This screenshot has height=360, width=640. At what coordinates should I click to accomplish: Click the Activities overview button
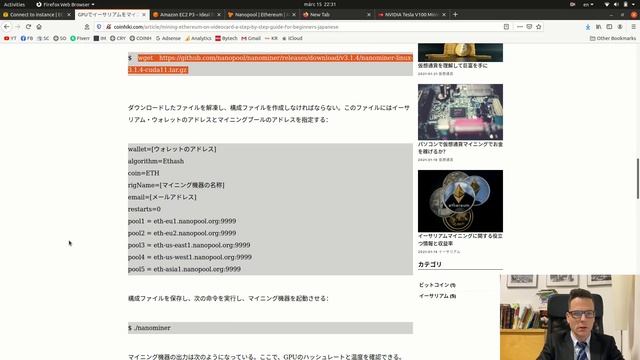pyautogui.click(x=14, y=4)
